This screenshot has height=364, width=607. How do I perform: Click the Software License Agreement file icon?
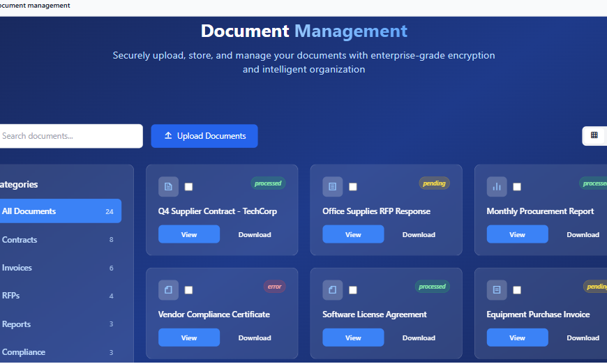click(332, 289)
